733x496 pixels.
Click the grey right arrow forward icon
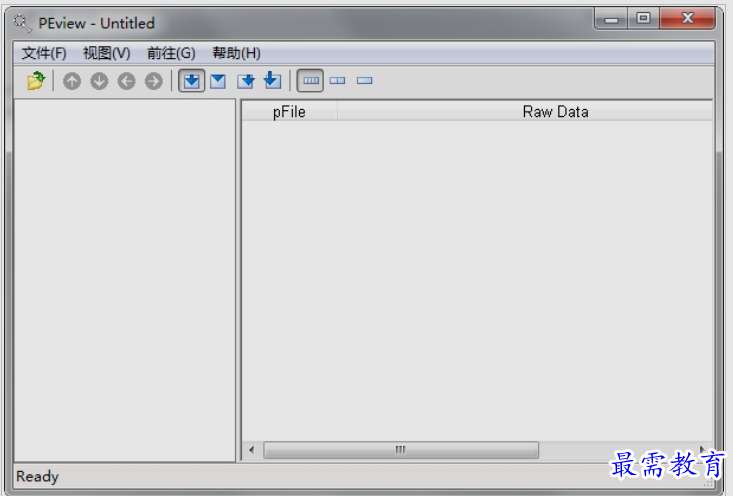[x=153, y=81]
